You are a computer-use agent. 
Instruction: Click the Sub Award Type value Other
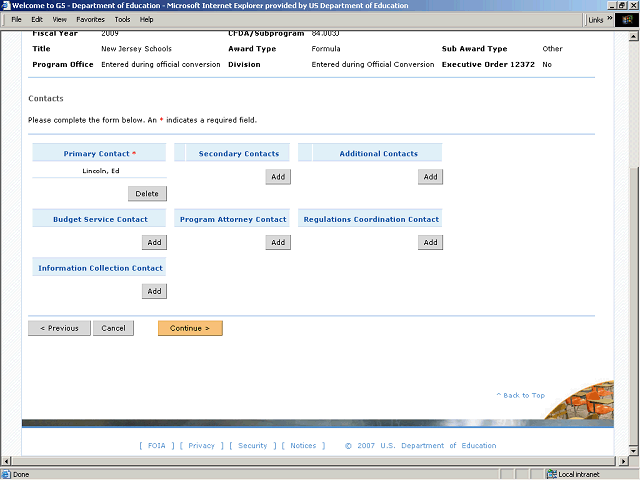tap(552, 49)
